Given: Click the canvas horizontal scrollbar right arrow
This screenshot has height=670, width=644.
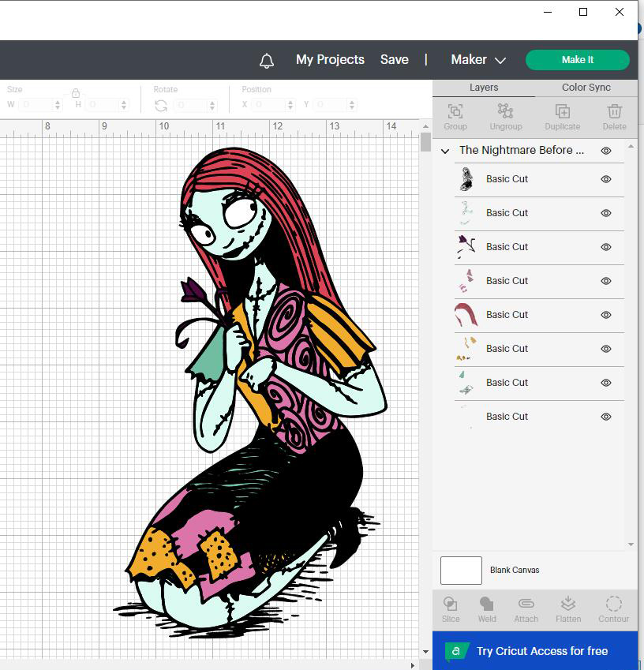Looking at the screenshot, I should tap(413, 666).
